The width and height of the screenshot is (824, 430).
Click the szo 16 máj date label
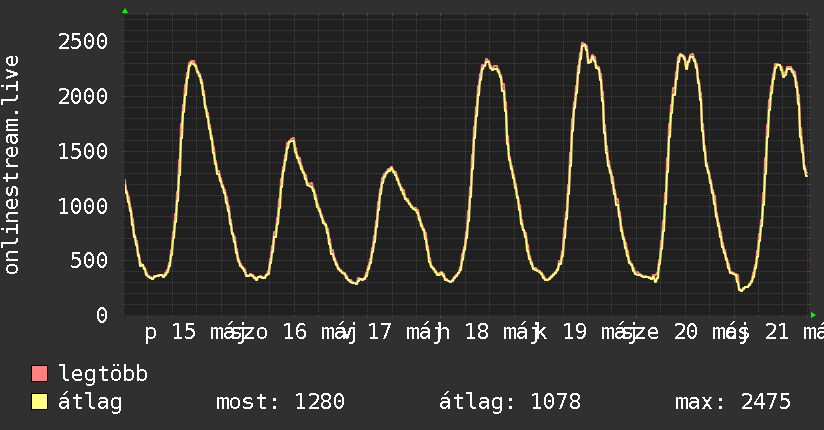coord(292,332)
